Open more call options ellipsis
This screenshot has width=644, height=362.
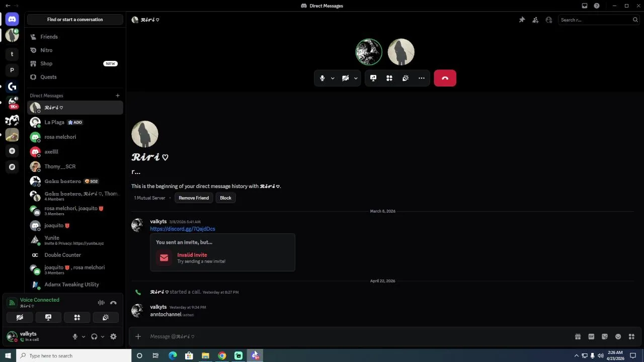pyautogui.click(x=422, y=78)
